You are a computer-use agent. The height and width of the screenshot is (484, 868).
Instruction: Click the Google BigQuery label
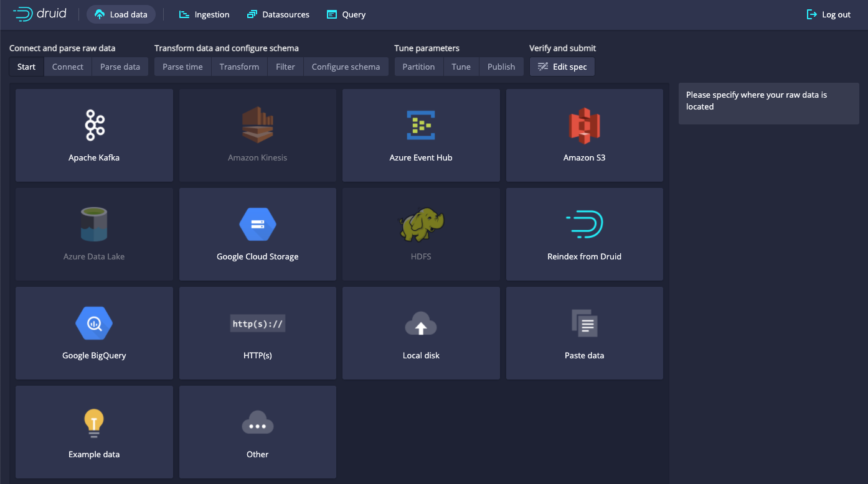point(94,355)
